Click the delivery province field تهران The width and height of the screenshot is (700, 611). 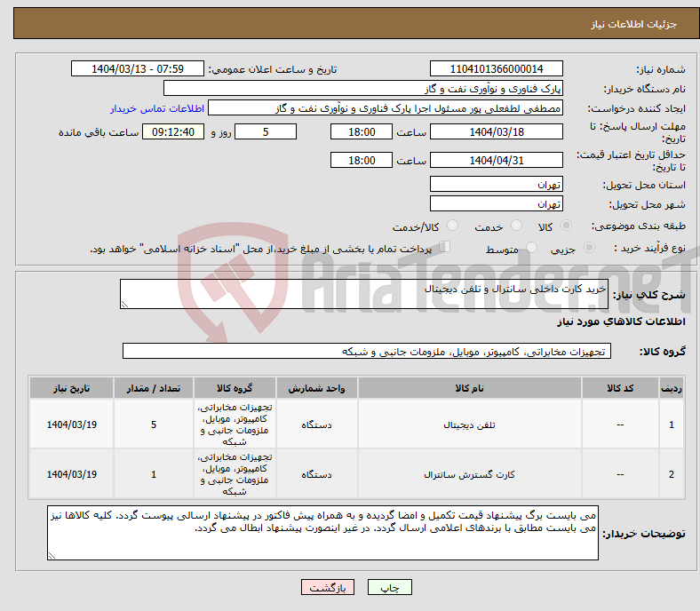(497, 184)
